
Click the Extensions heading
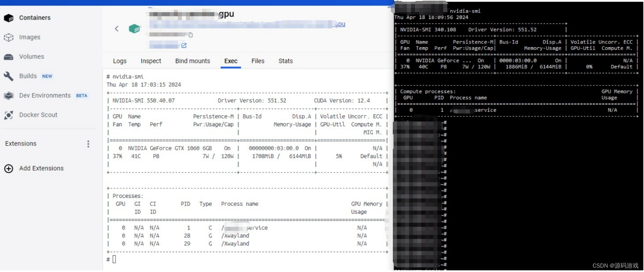21,144
